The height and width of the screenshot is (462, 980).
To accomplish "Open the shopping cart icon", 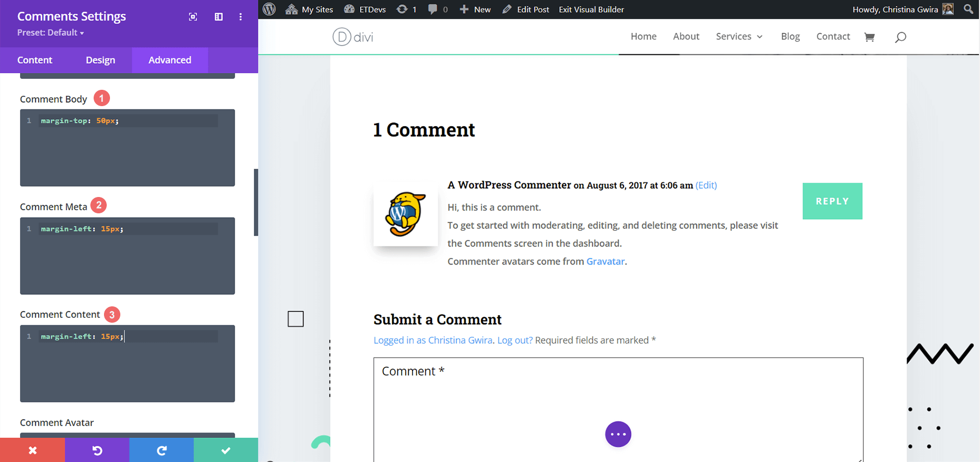I will pos(869,37).
